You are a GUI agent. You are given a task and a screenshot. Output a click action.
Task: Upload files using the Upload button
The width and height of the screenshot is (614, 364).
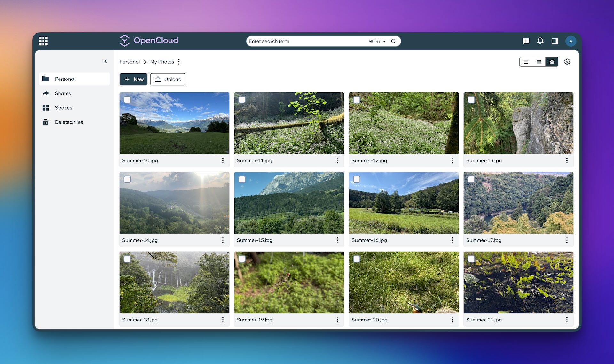168,79
